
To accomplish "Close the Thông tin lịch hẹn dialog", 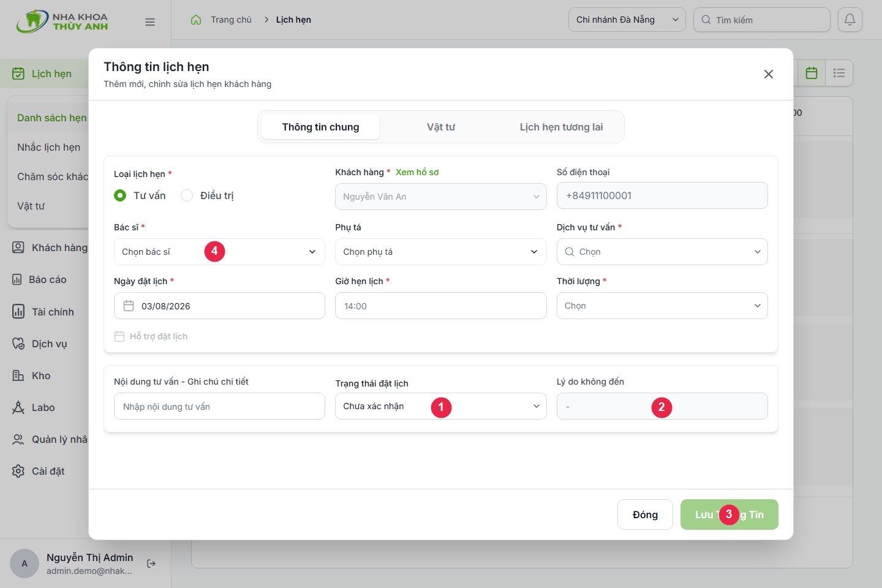I will click(769, 74).
